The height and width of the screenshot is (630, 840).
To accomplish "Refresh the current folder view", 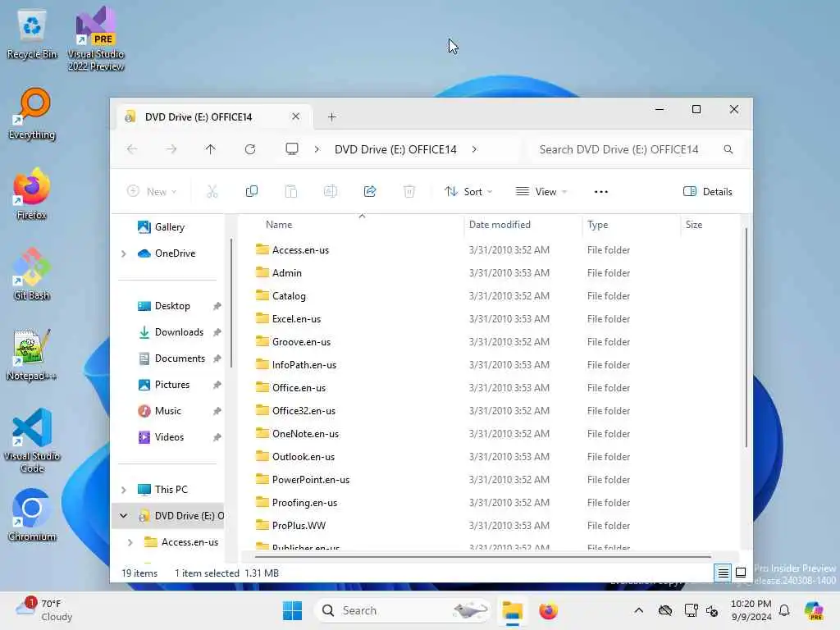I will pos(250,149).
